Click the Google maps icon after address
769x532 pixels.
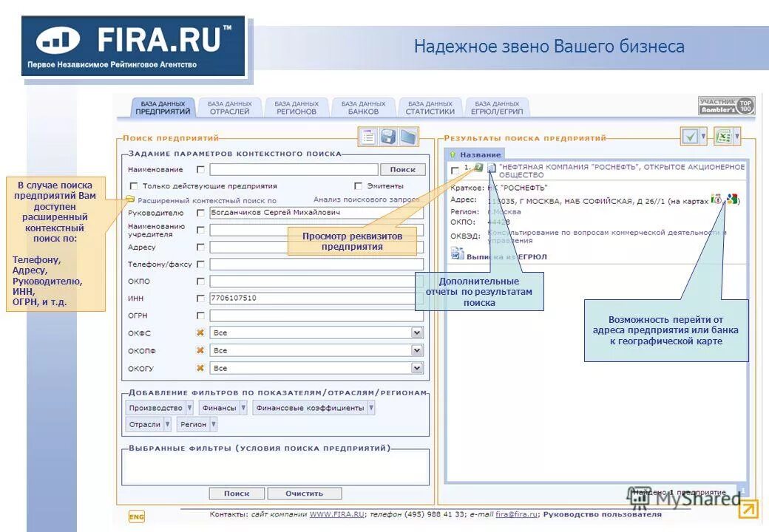point(732,199)
